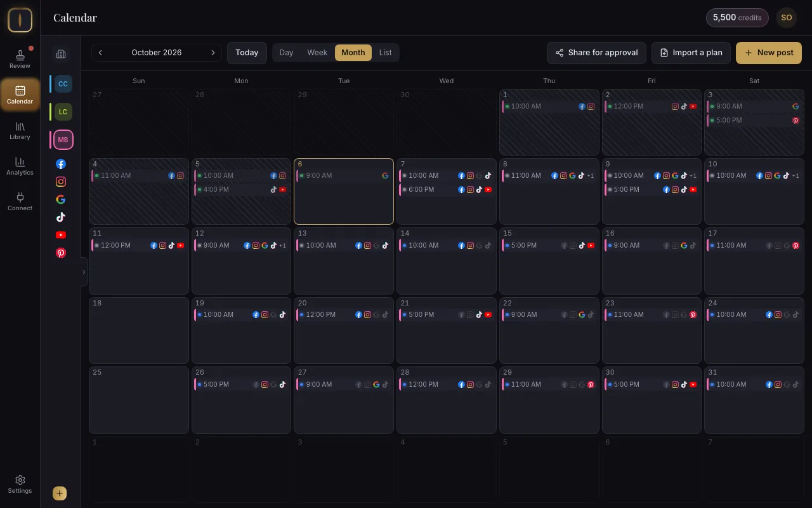Click YouTube icon on October 21 post
Image resolution: width=812 pixels, height=508 pixels.
click(x=488, y=315)
